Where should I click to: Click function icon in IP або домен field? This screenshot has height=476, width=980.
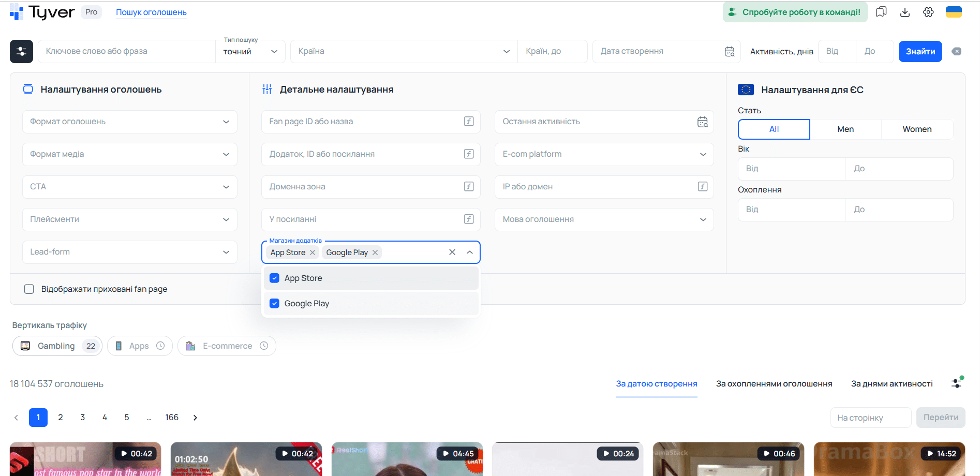703,187
